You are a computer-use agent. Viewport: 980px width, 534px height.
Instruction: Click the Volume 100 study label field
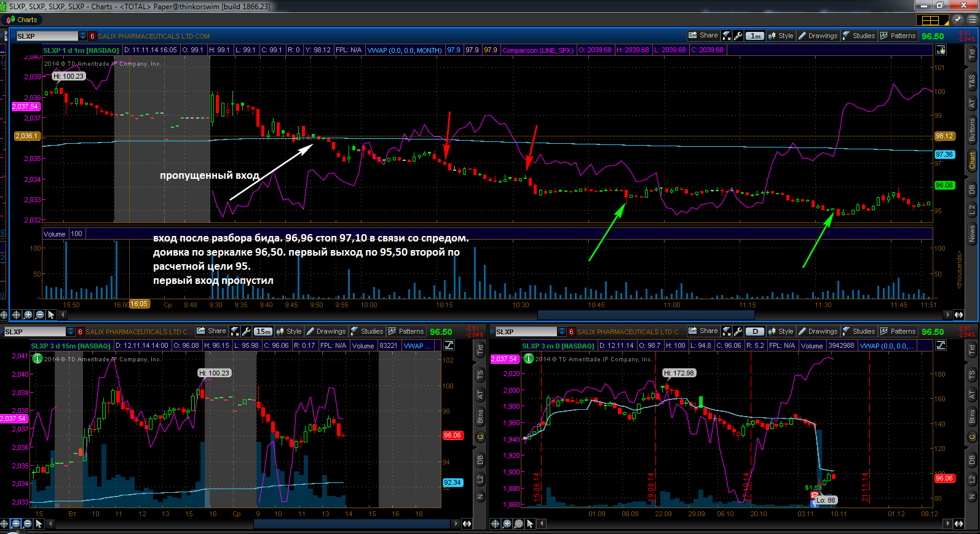coord(64,234)
